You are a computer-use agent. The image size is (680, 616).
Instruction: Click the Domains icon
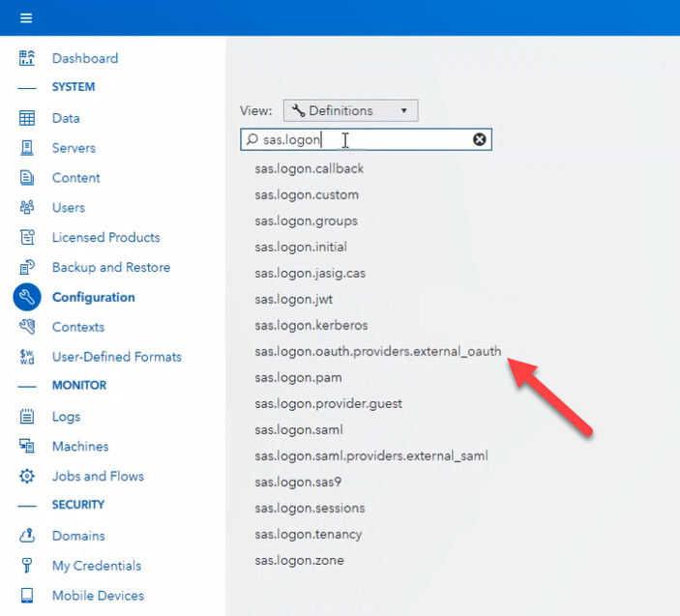click(27, 536)
